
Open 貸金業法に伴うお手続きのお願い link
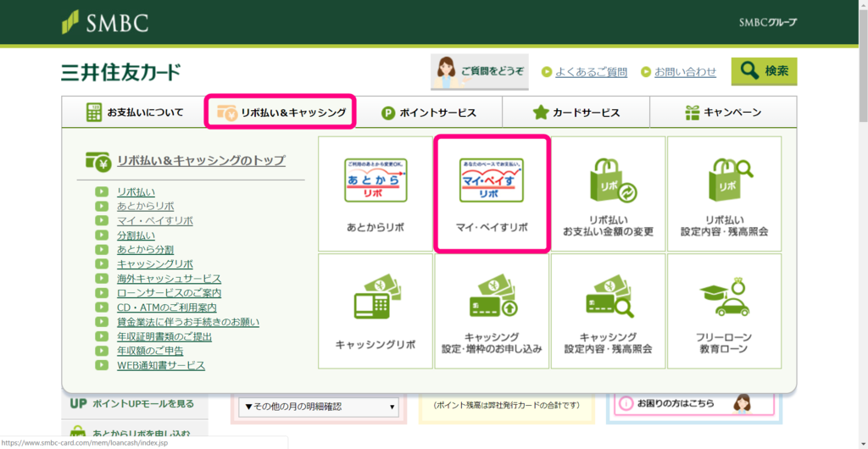coord(188,321)
